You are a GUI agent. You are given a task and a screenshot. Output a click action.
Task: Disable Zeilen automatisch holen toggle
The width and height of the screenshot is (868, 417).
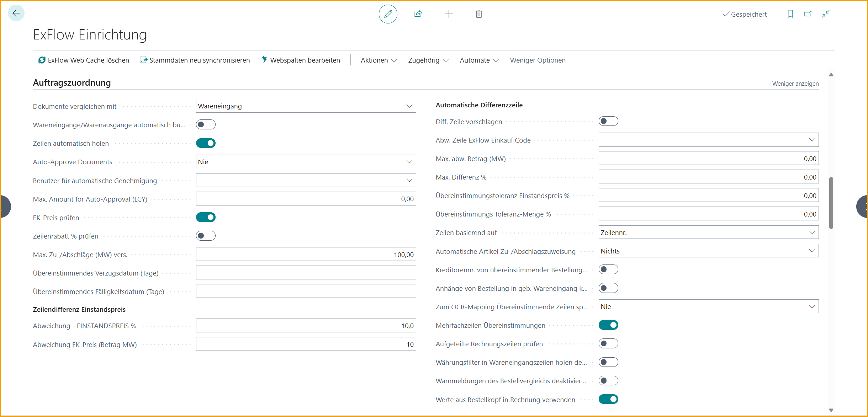click(206, 143)
